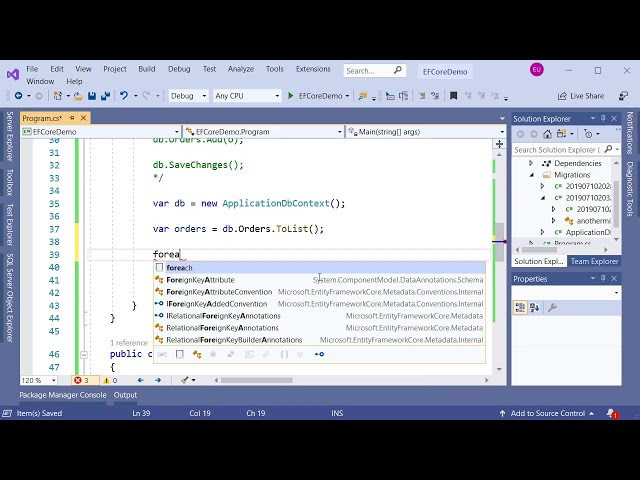Expand the Dependencies node
The width and height of the screenshot is (640, 480).
[x=531, y=163]
